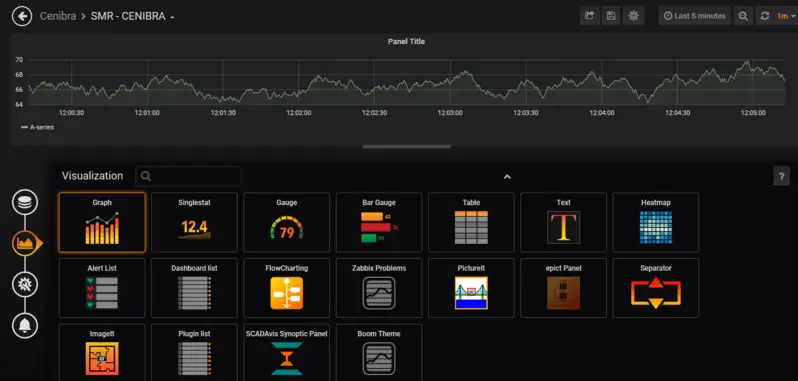Choose the Plugin list visualization

point(194,353)
